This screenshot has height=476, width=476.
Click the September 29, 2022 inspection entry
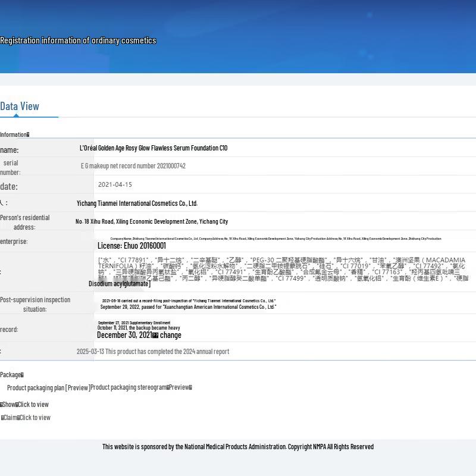point(188,307)
